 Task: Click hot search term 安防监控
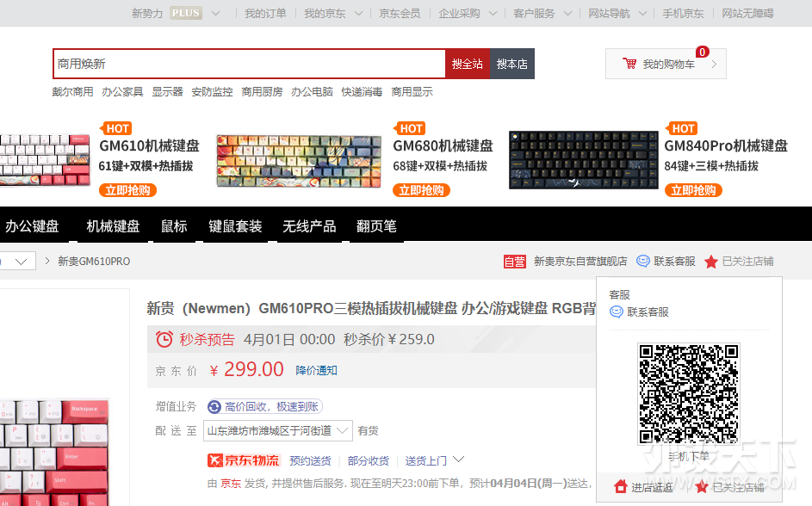pyautogui.click(x=213, y=92)
